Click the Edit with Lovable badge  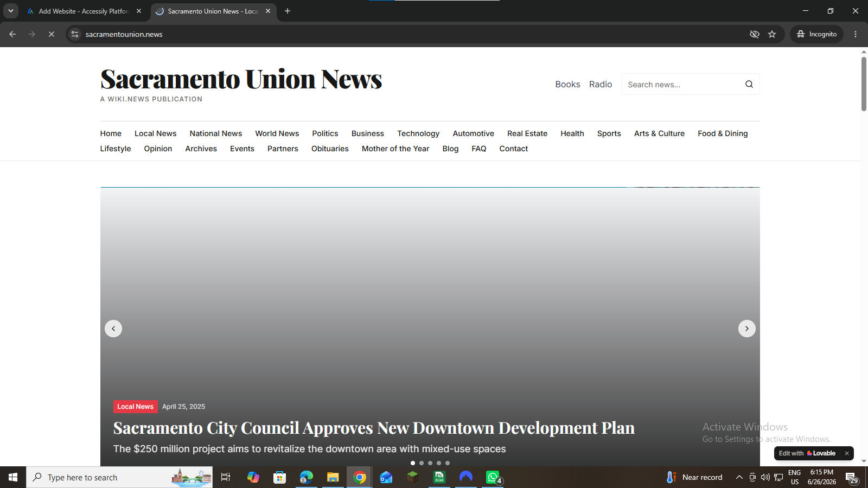pyautogui.click(x=807, y=453)
